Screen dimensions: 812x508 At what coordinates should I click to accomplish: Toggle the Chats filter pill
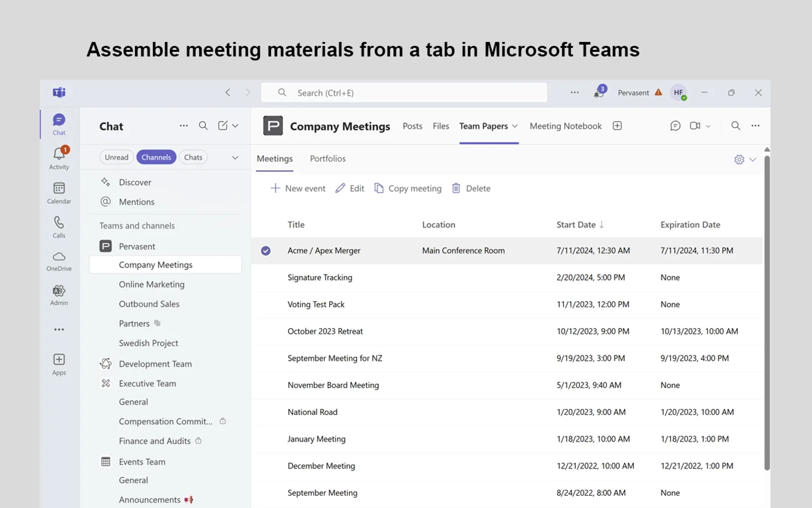193,157
